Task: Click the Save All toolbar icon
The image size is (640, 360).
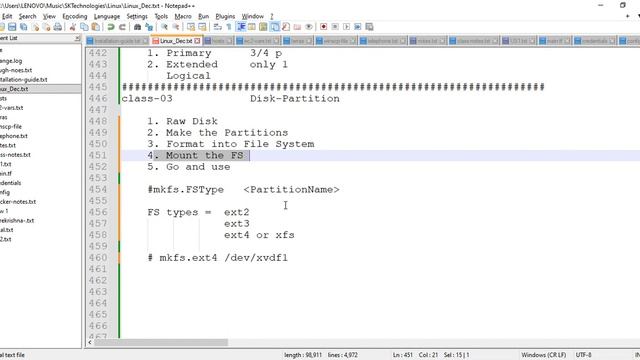Action: click(24, 27)
